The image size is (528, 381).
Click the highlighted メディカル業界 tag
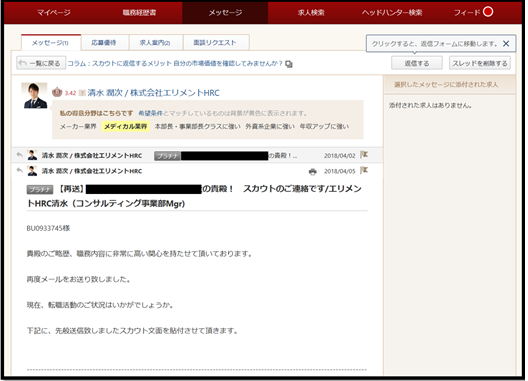pyautogui.click(x=126, y=126)
